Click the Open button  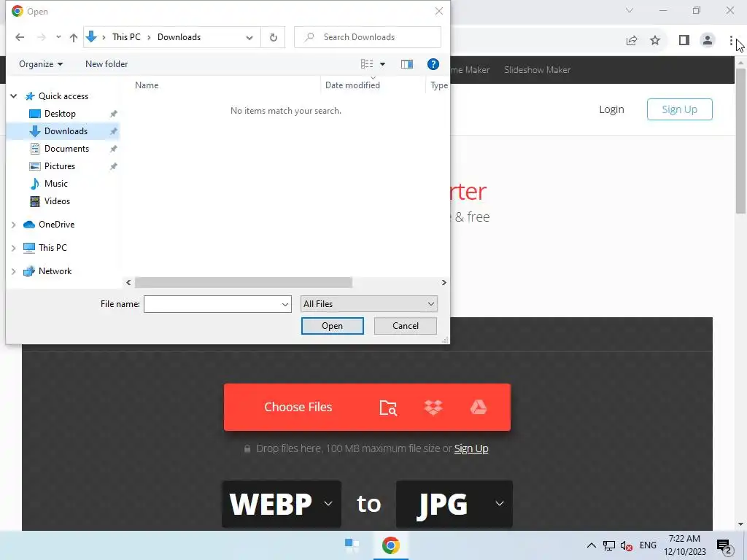tap(332, 326)
